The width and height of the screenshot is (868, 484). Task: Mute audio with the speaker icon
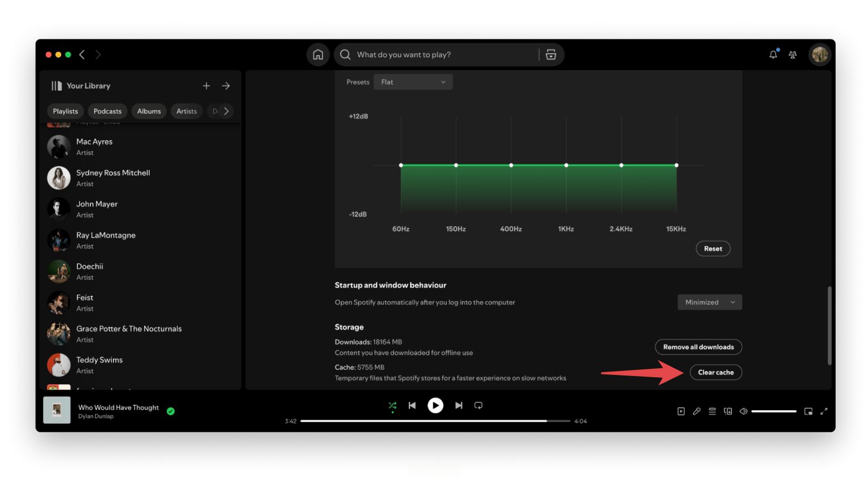pyautogui.click(x=743, y=412)
